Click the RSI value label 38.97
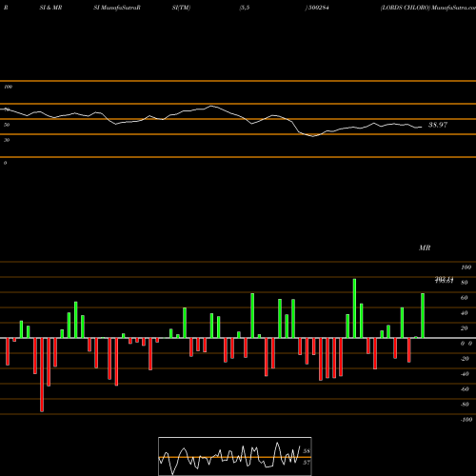Image resolution: width=476 pixels, height=476 pixels. coord(438,125)
